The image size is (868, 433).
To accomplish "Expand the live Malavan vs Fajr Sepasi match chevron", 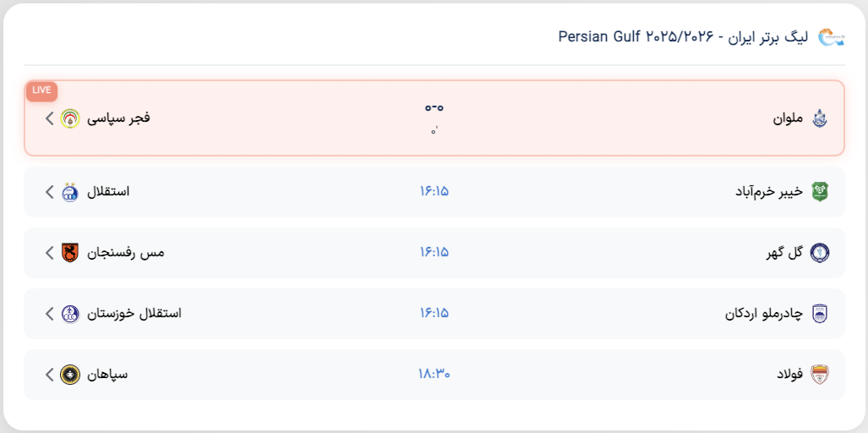I will [49, 118].
